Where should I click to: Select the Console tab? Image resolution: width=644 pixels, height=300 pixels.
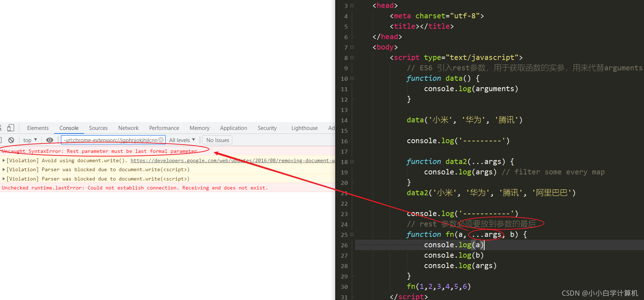(x=69, y=128)
